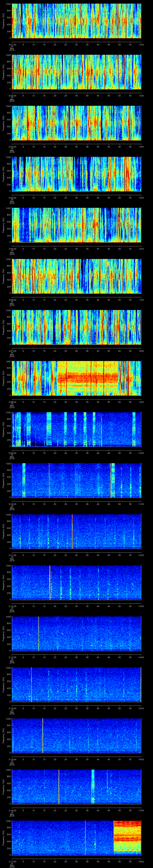Image resolution: width=153 pixels, height=868 pixels.
Task: Select the '2:07:00' start time label
Action: tap(12, 351)
